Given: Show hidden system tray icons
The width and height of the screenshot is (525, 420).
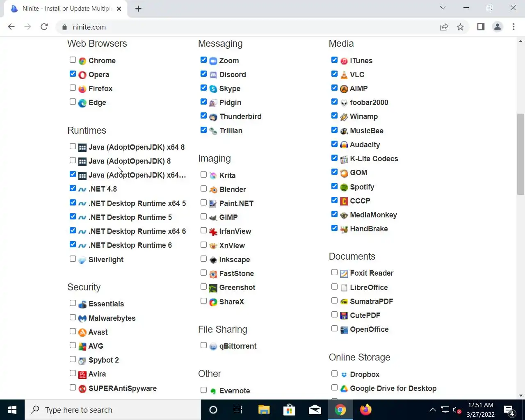Looking at the screenshot, I should [x=432, y=410].
